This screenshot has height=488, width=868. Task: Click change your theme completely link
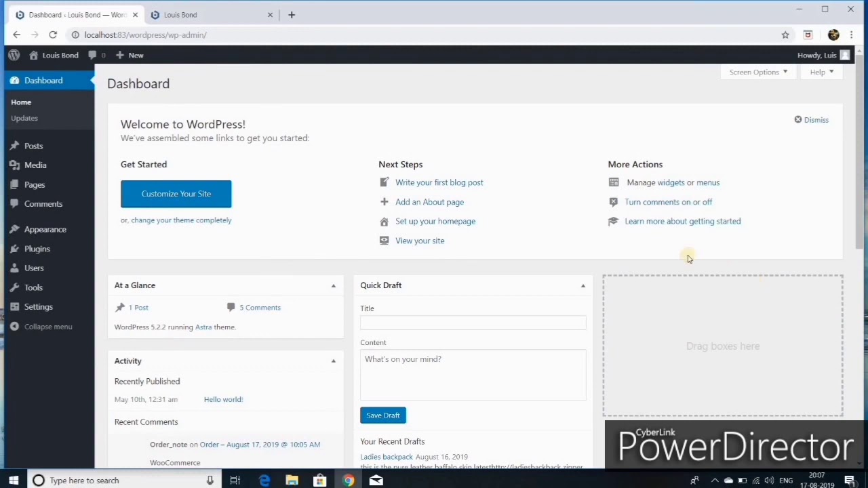(x=181, y=220)
